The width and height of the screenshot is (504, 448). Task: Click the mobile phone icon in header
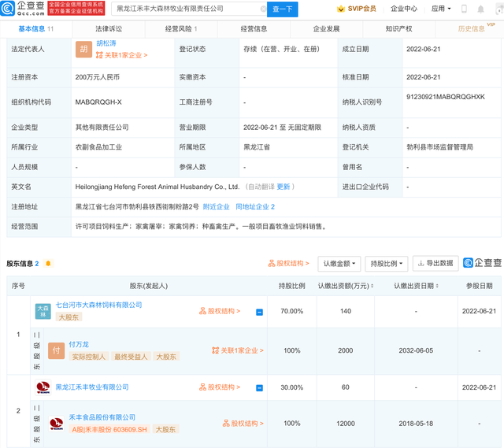click(464, 9)
